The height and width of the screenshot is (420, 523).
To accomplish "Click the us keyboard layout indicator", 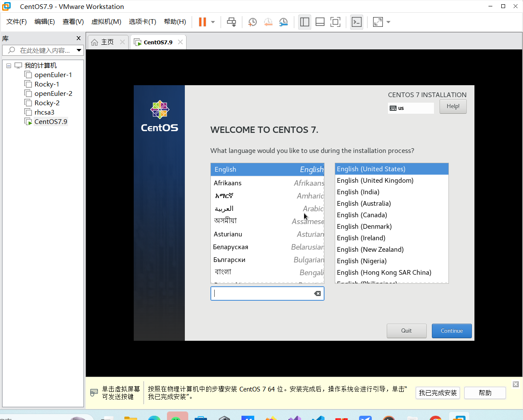I will (411, 108).
